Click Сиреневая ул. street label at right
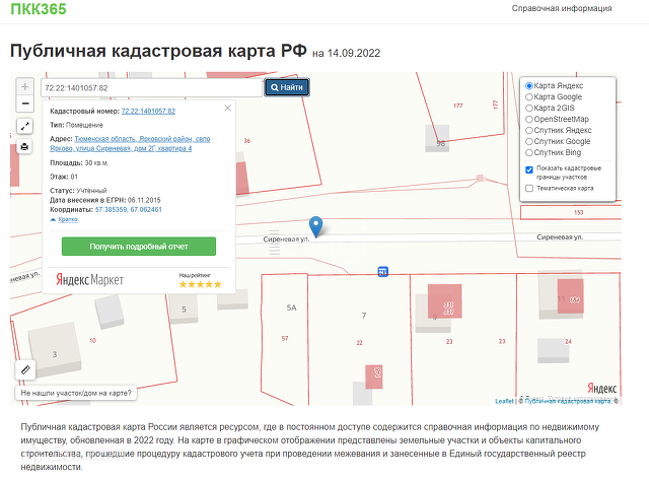Image resolution: width=649 pixels, height=480 pixels. click(560, 237)
